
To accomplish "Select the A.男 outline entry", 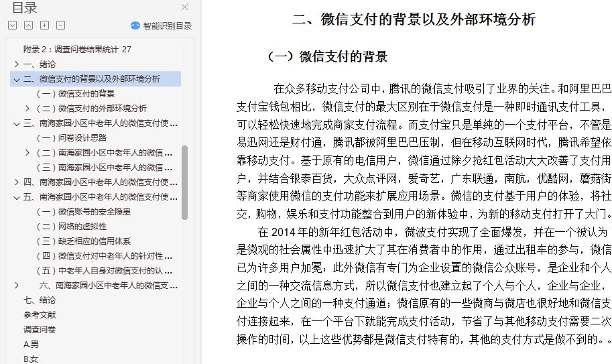I will click(x=31, y=345).
